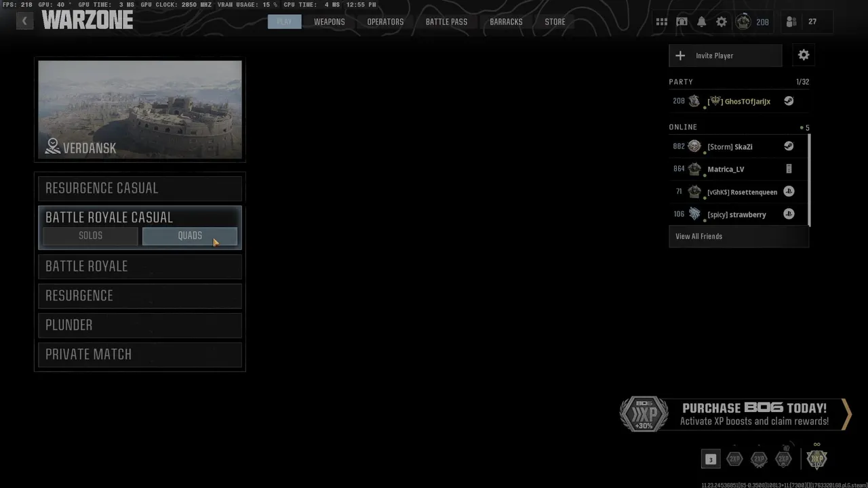868x488 pixels.
Task: Open the Battle Pass tab
Action: 446,22
